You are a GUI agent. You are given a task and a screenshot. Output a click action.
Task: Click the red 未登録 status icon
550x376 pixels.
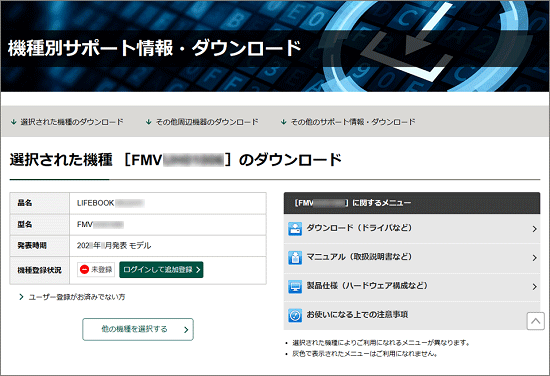tap(84, 269)
